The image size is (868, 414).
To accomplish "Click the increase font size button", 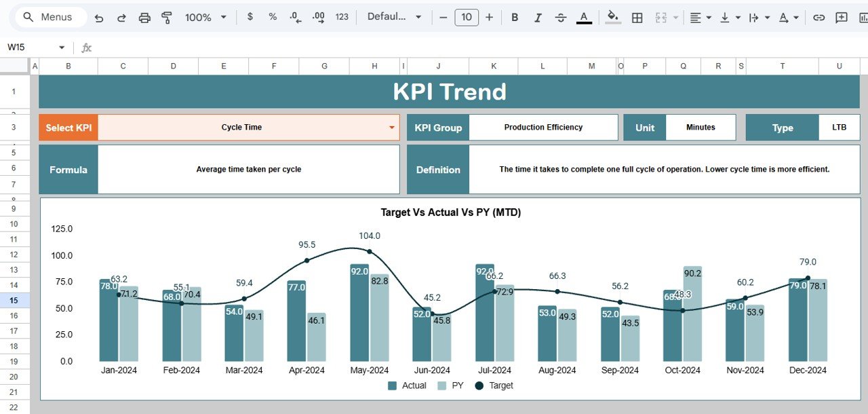I will (489, 18).
